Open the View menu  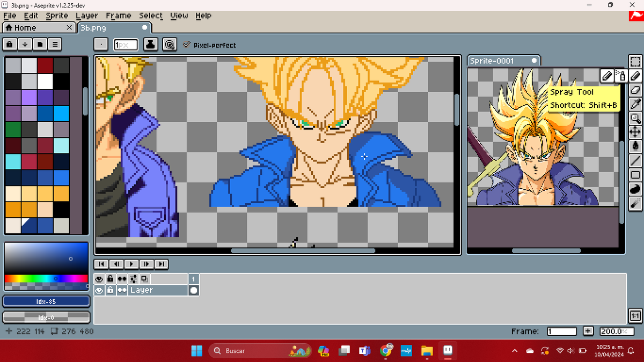(x=179, y=16)
